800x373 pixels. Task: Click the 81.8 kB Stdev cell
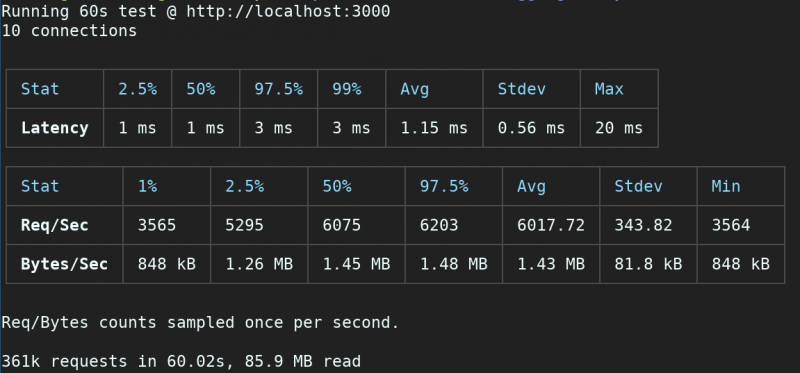[x=648, y=264]
